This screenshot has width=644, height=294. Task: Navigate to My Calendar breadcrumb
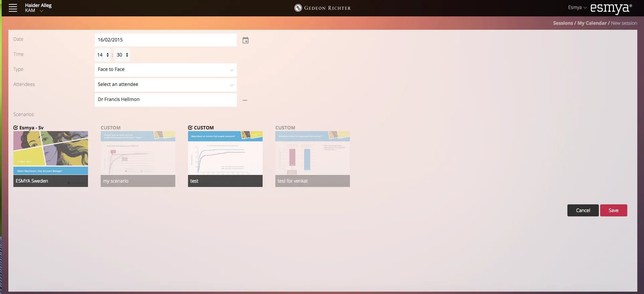(592, 23)
